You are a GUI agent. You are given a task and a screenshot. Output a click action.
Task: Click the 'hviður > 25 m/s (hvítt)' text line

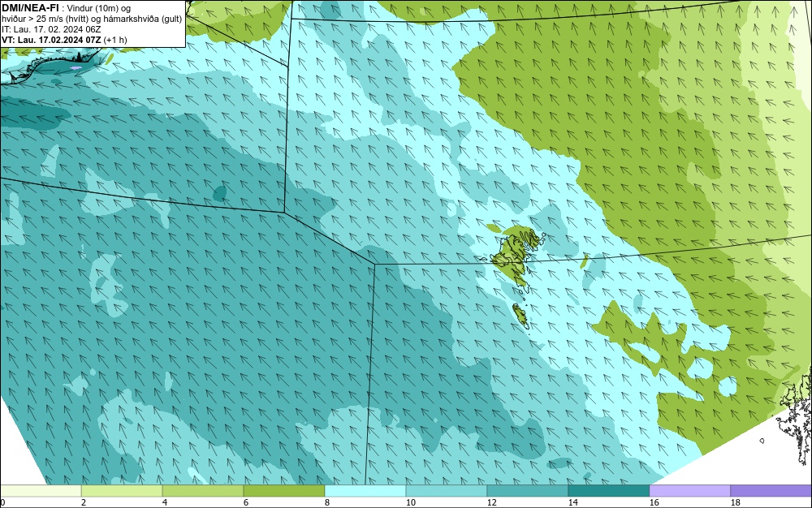45,19
